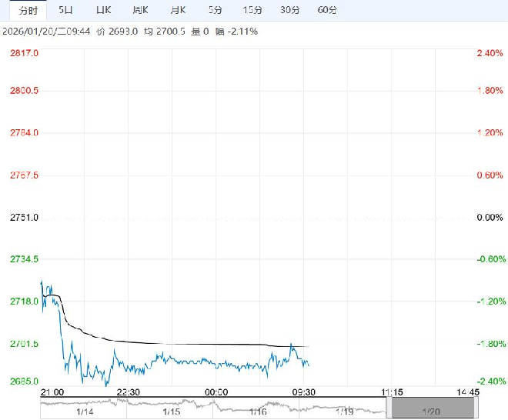Viewport: 508px width, 420px height.
Task: Click the latest point of the blue price line
Action: (x=309, y=365)
